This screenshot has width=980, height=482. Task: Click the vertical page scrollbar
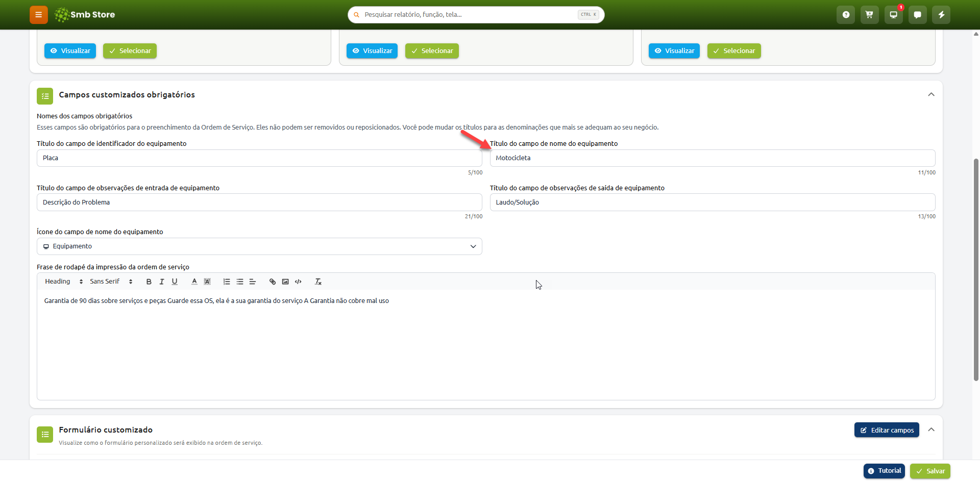[x=976, y=270]
